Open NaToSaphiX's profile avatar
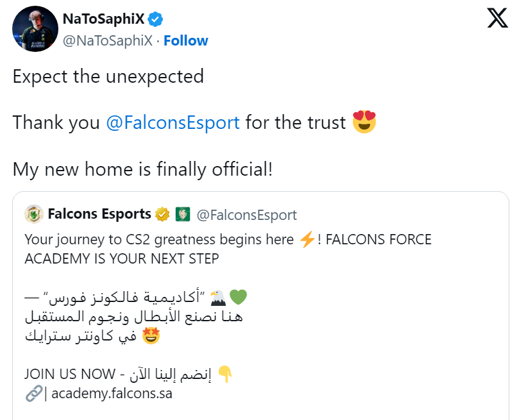This screenshot has width=517, height=420. tap(35, 28)
